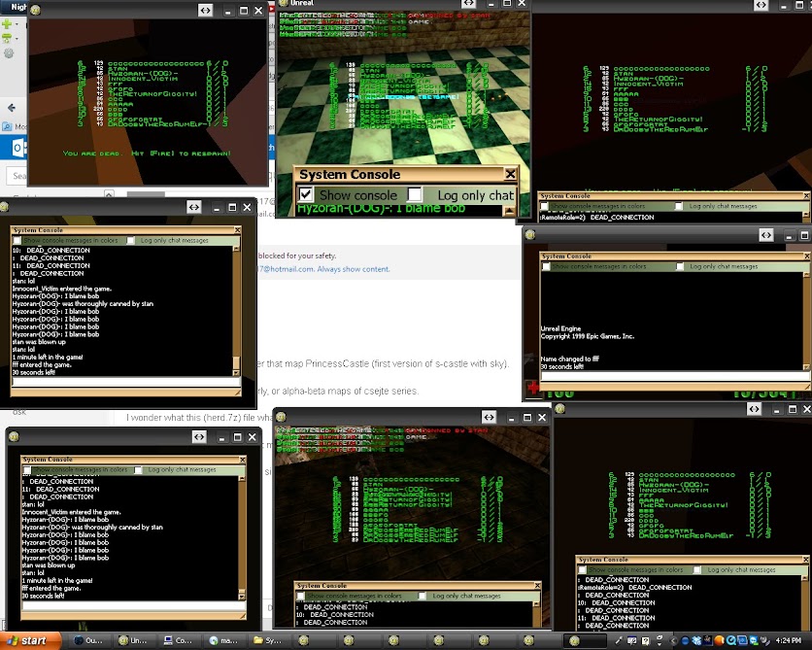Click the scroll-up arrow in the large System Console
Image resolution: width=812 pixels, height=650 pixels.
point(510,210)
